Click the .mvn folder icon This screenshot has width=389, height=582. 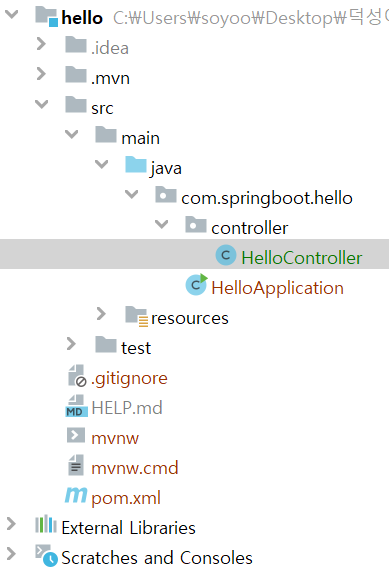76,75
